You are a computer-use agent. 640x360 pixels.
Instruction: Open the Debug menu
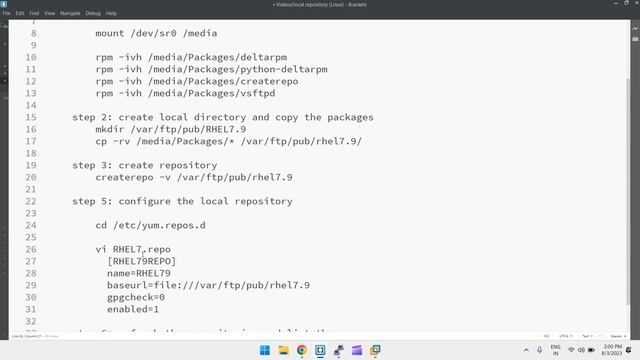coord(93,13)
